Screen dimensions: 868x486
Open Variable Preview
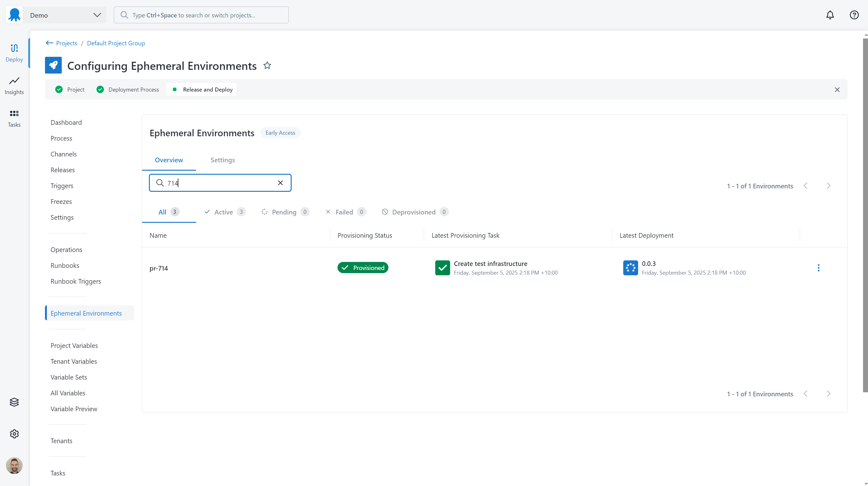tap(74, 409)
